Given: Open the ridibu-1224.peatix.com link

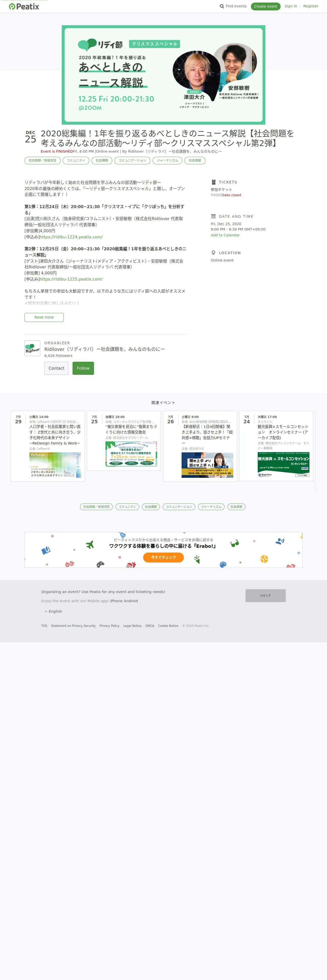Looking at the screenshot, I should tap(71, 237).
